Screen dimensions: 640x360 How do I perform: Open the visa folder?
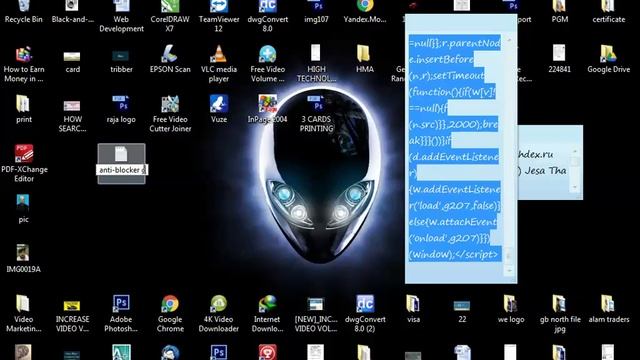click(x=413, y=309)
